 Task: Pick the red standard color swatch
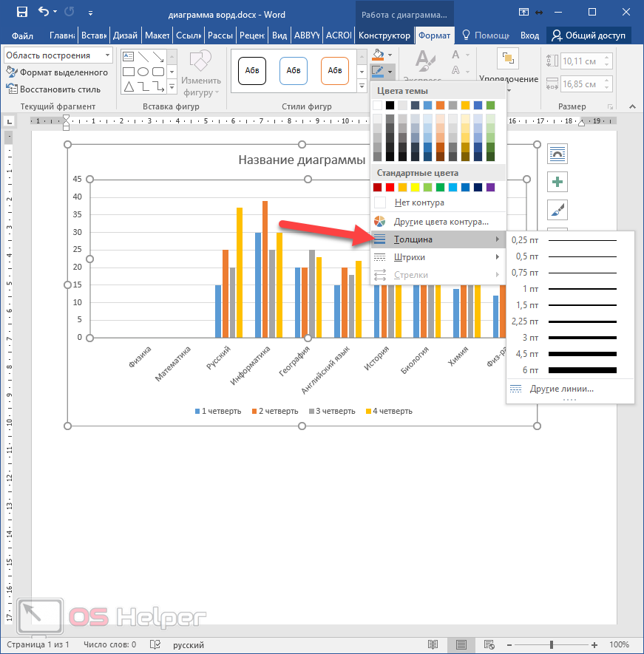click(x=390, y=187)
